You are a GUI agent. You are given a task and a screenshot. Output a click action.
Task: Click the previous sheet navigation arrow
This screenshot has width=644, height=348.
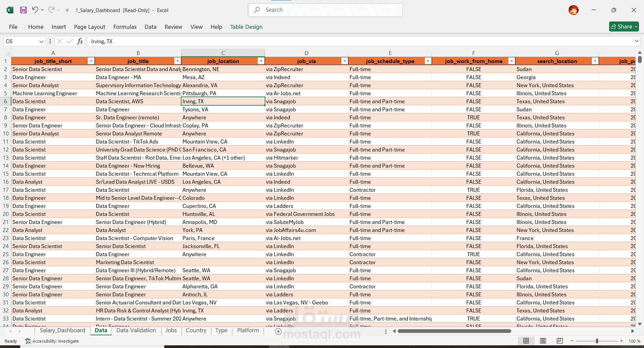(x=10, y=331)
